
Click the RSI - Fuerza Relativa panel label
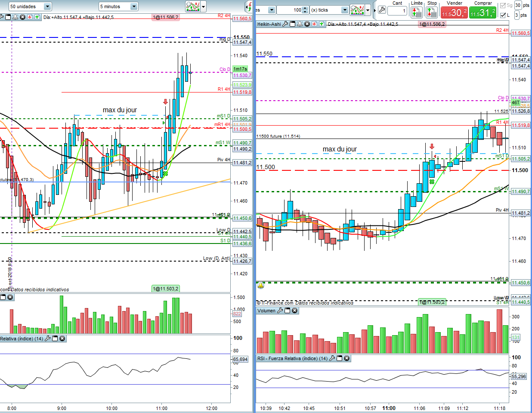coord(292,358)
